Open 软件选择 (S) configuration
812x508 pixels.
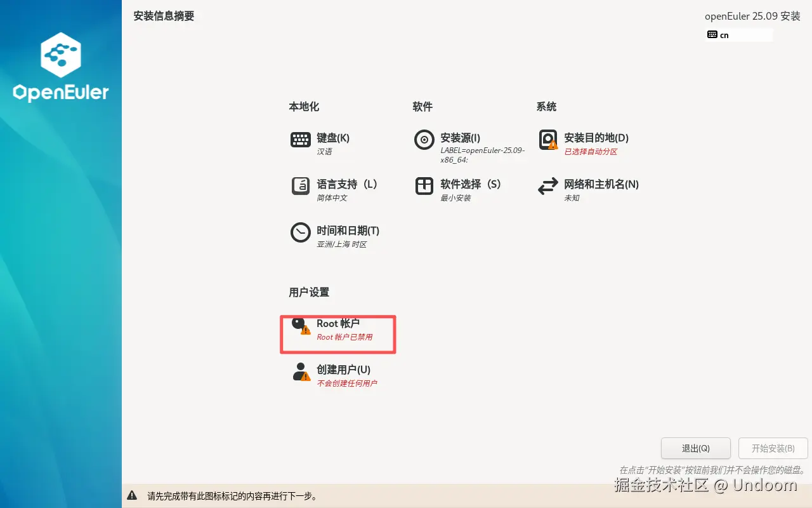(x=471, y=184)
